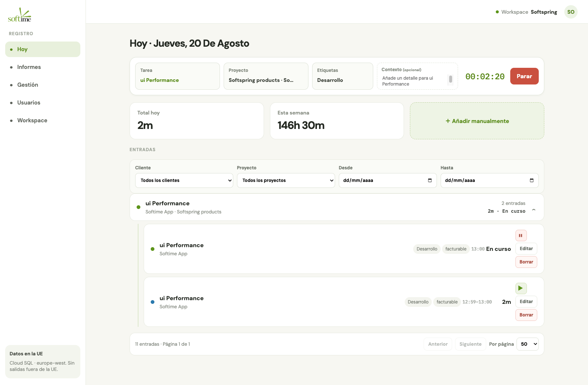Open the Desde date picker calendar icon
588x385 pixels.
(x=430, y=180)
